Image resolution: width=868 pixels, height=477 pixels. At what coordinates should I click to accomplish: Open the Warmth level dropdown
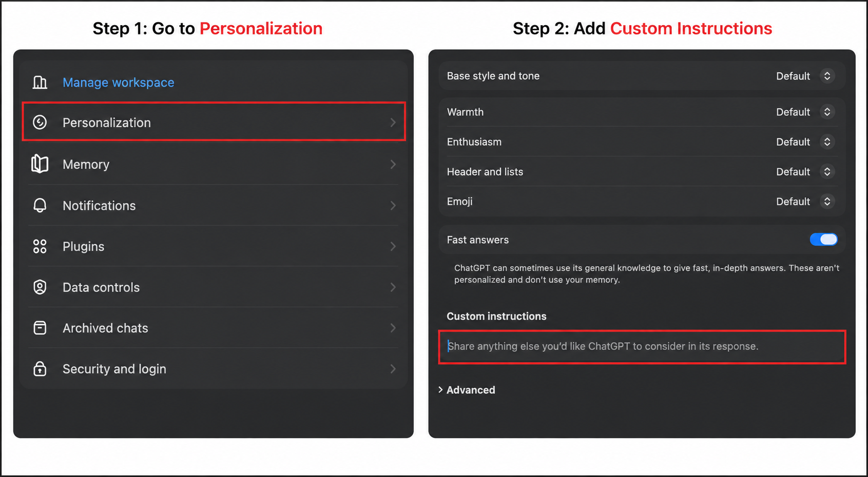coord(805,112)
